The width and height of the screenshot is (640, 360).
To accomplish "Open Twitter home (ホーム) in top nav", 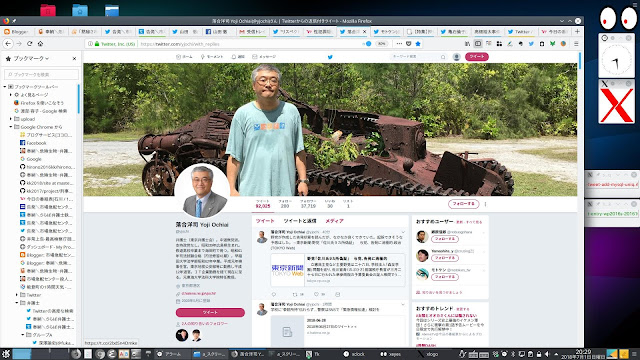I will coord(184,57).
